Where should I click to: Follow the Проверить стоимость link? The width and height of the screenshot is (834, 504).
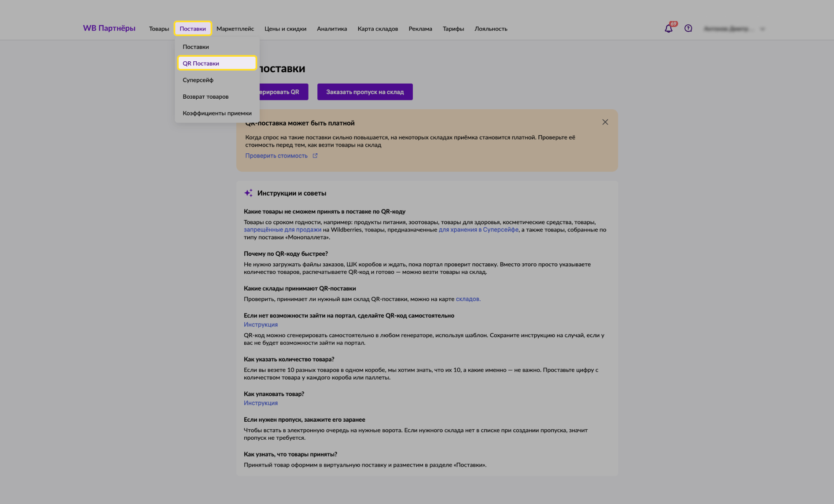tap(276, 156)
